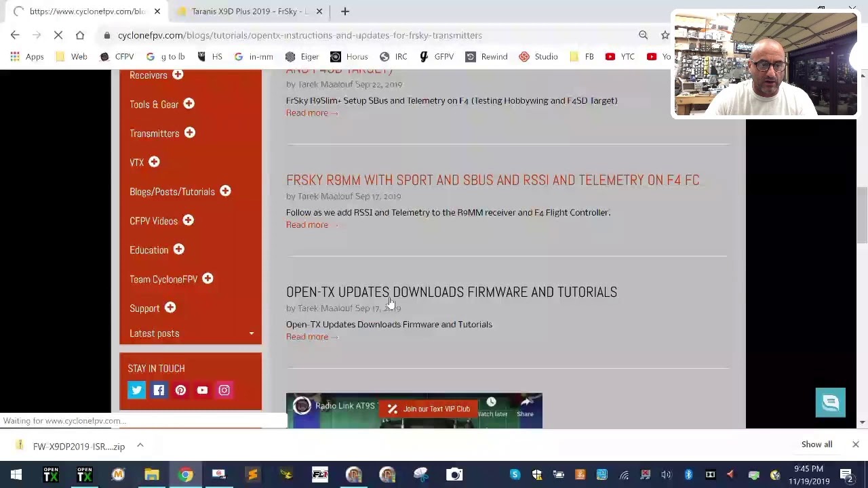The height and width of the screenshot is (488, 868).
Task: Open the Horus bookmark
Action: click(349, 57)
